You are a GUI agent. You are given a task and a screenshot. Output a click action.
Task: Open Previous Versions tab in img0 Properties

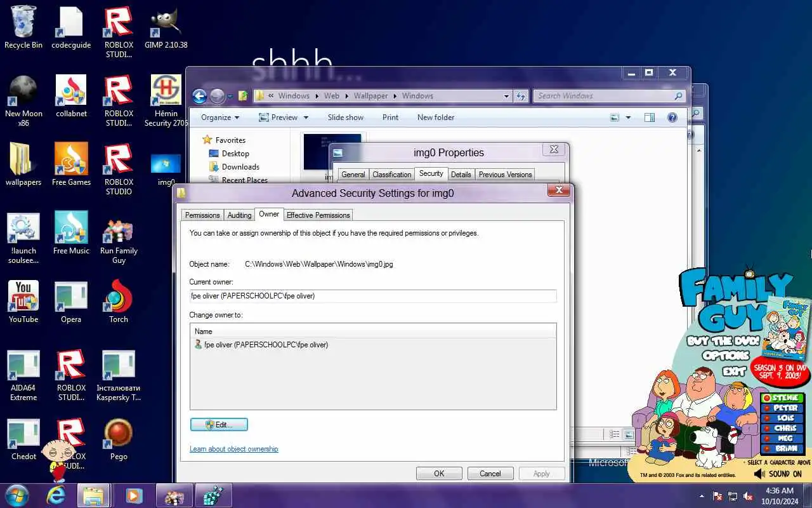[505, 175]
